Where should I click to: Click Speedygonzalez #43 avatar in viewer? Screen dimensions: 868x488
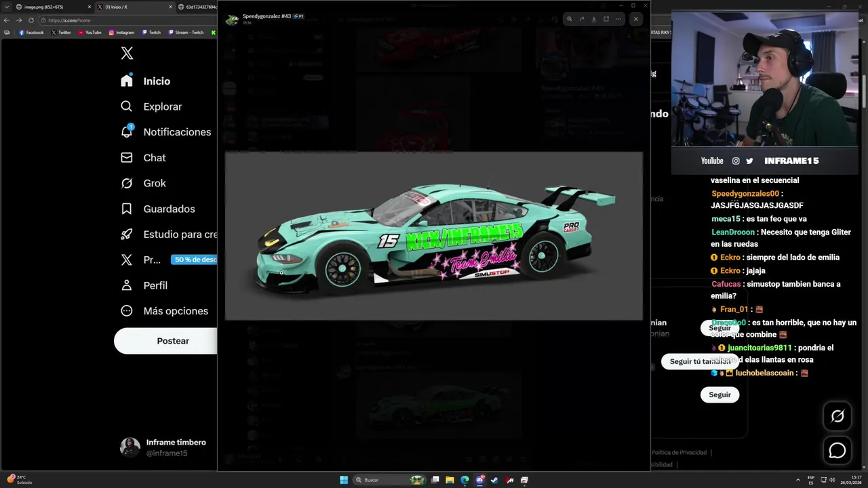(233, 20)
